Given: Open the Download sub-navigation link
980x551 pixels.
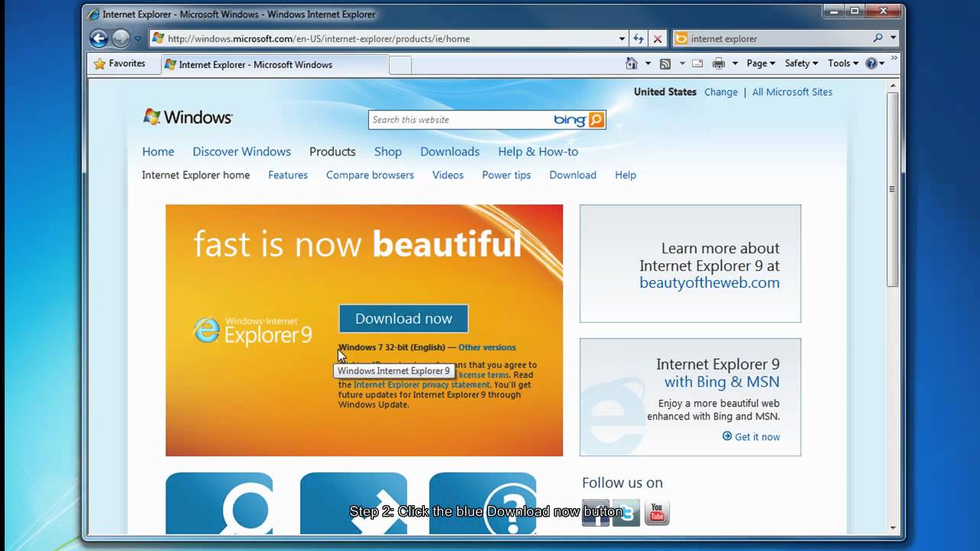Looking at the screenshot, I should click(x=573, y=174).
